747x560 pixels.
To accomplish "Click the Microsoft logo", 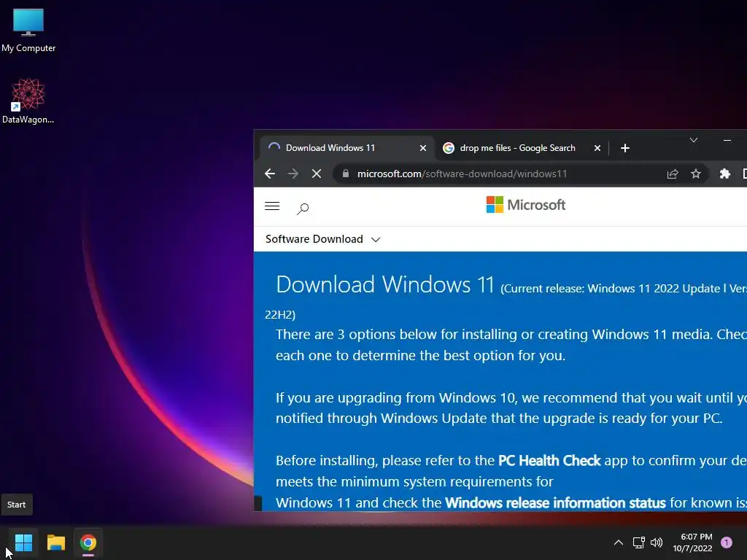I will coord(525,205).
